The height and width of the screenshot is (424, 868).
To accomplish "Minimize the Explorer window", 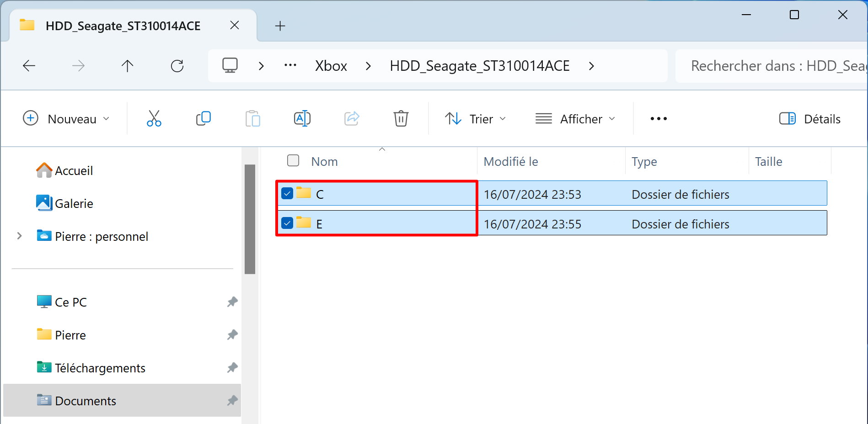I will 746,15.
